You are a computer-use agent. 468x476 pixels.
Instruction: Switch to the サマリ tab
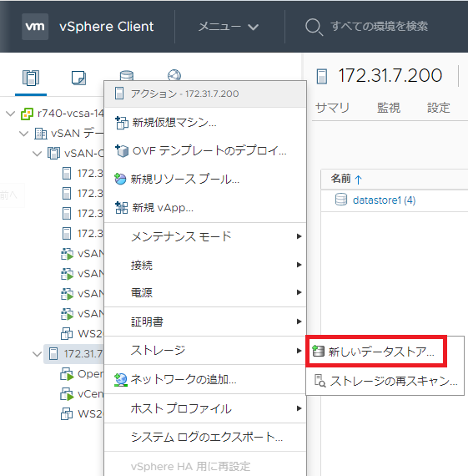pos(332,108)
